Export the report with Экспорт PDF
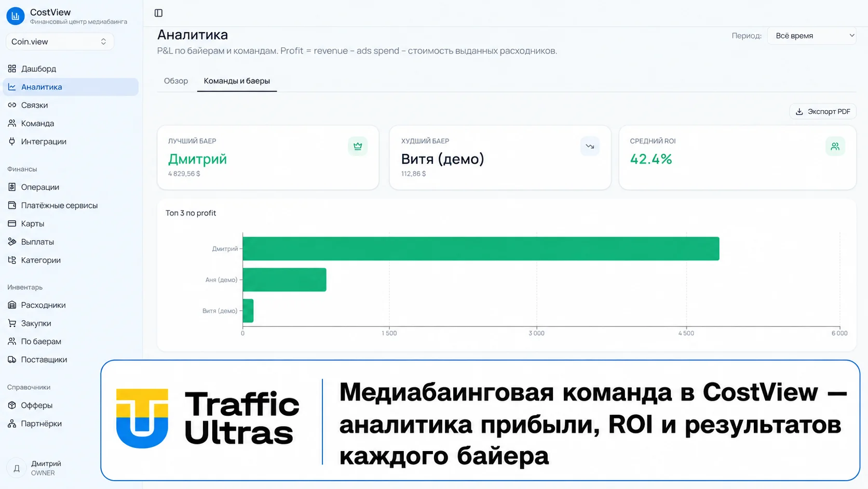The image size is (868, 489). pos(823,112)
